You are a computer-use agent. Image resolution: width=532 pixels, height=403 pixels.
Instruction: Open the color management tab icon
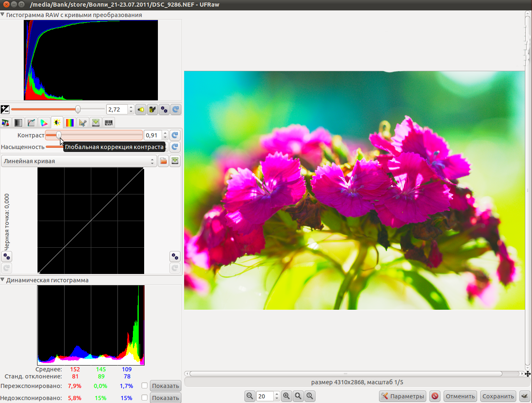tap(44, 122)
